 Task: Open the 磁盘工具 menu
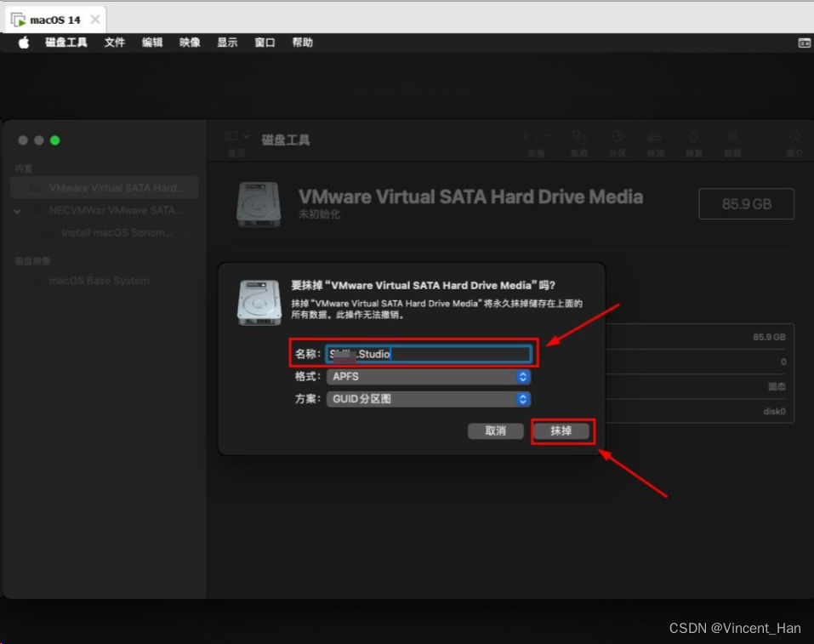(66, 43)
